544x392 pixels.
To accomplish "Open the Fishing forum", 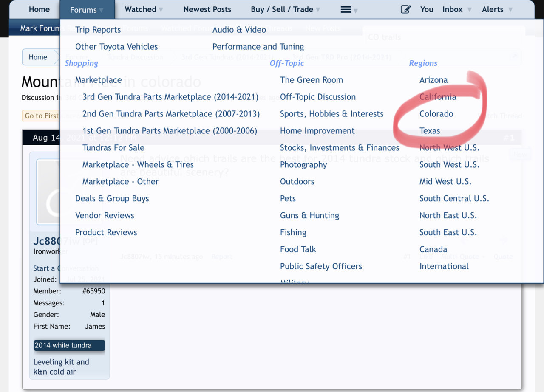I will [293, 233].
